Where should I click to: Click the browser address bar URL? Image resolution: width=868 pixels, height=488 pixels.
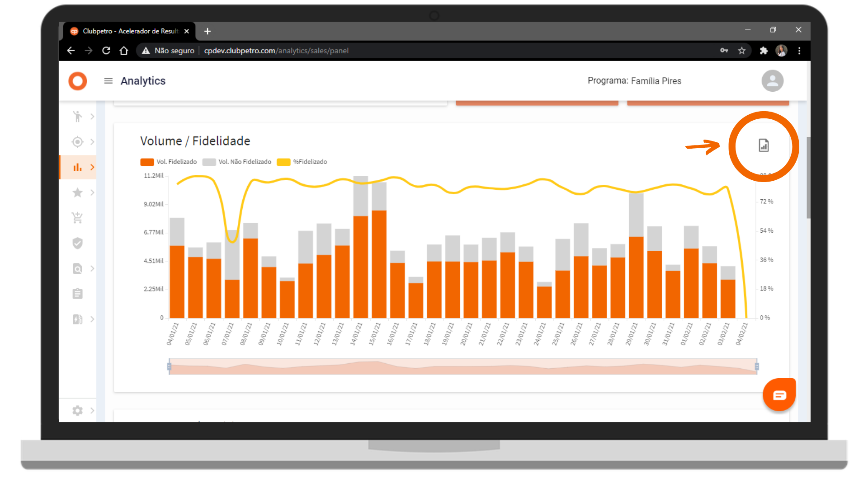(276, 51)
